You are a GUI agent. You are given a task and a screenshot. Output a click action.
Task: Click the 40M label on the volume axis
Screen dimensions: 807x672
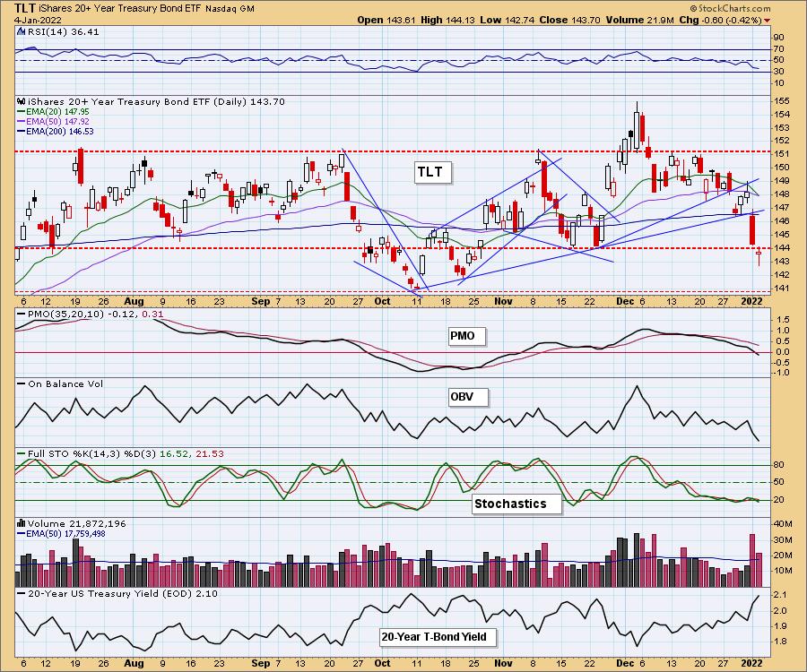tap(783, 524)
